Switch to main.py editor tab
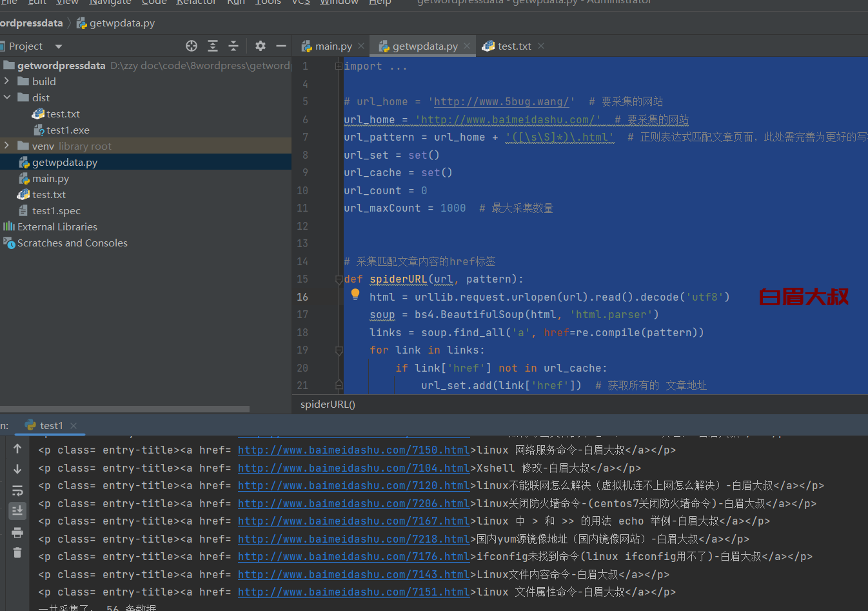This screenshot has width=868, height=611. click(333, 46)
